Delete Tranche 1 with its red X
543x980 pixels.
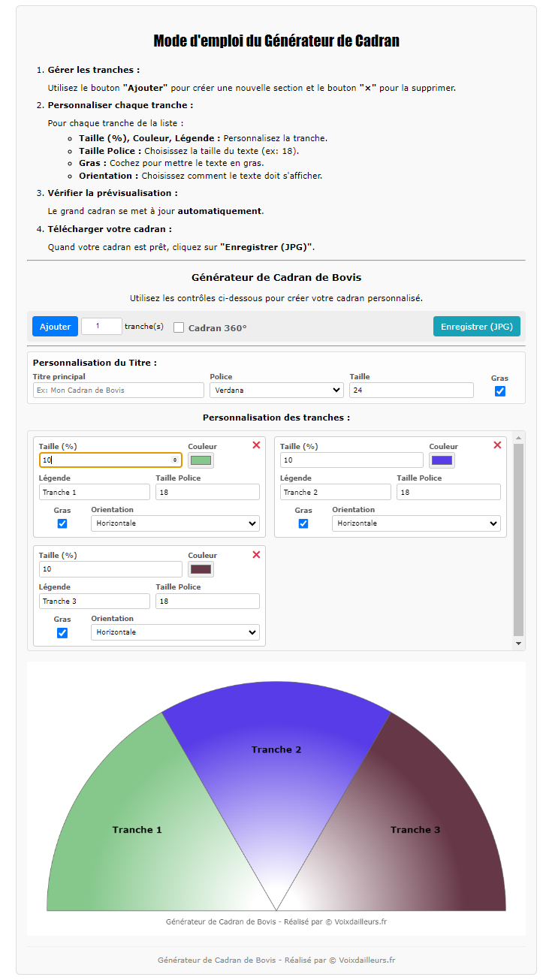(256, 445)
